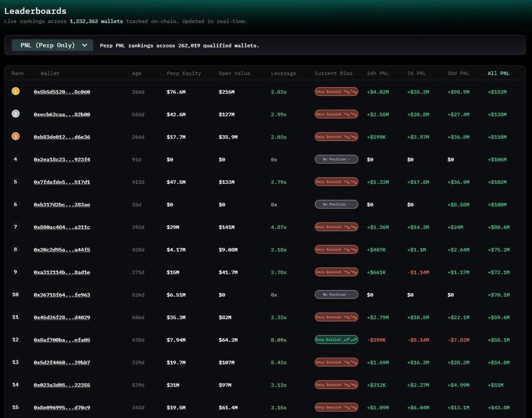Sort by 30d PNL column header

[x=458, y=73]
